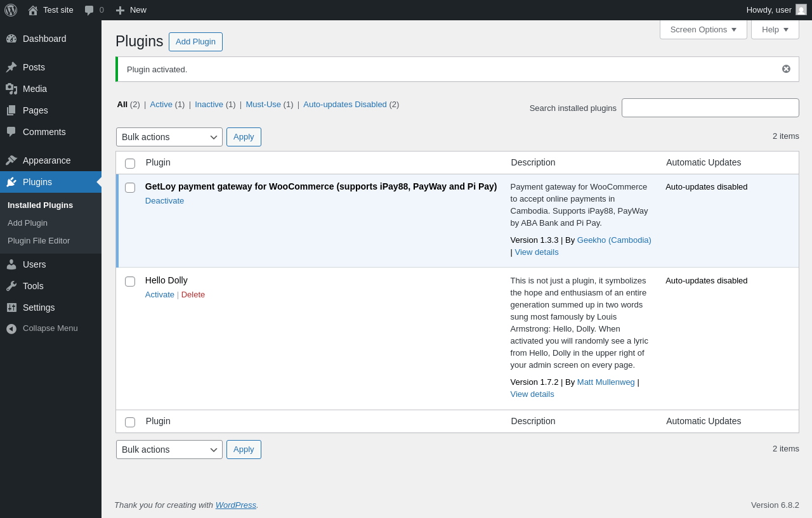Click the Search installed plugins field
The height and width of the screenshot is (518, 812).
[710, 108]
